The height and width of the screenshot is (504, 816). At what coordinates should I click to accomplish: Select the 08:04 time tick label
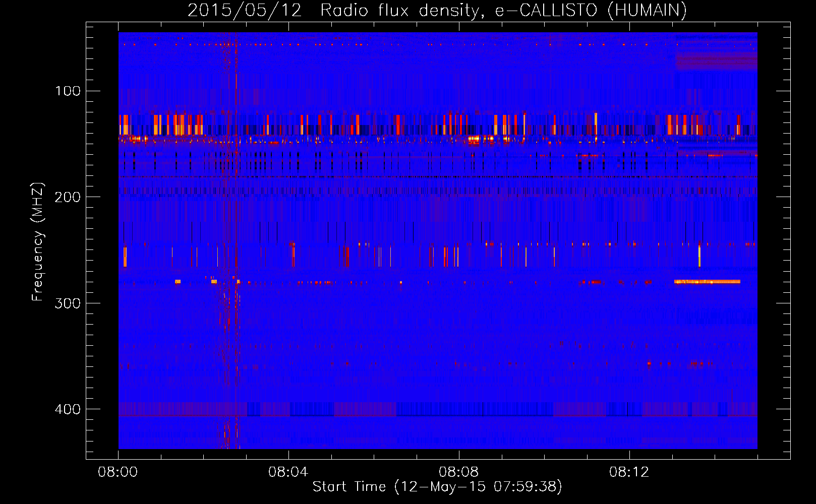[288, 472]
